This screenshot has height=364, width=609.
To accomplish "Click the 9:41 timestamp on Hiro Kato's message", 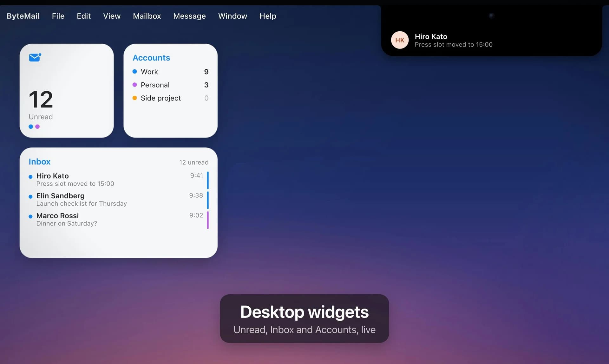I will (x=197, y=176).
